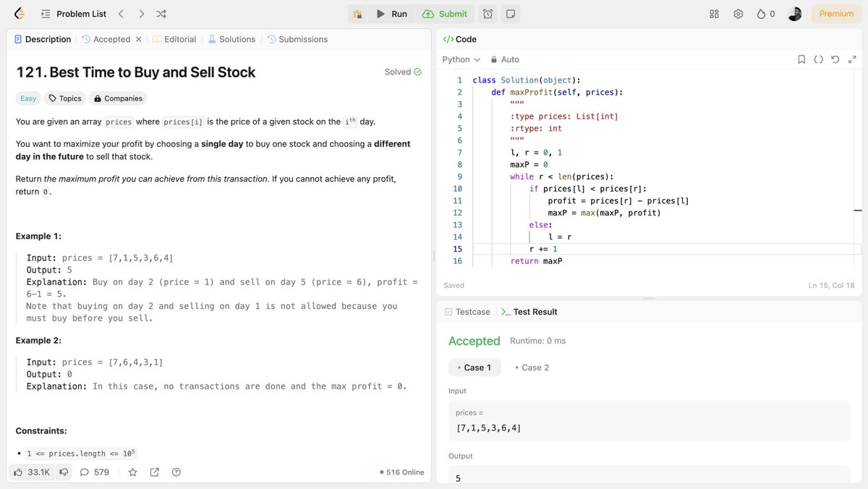Select Case 2 result
Screen dimensions: 868x489
pos(532,367)
